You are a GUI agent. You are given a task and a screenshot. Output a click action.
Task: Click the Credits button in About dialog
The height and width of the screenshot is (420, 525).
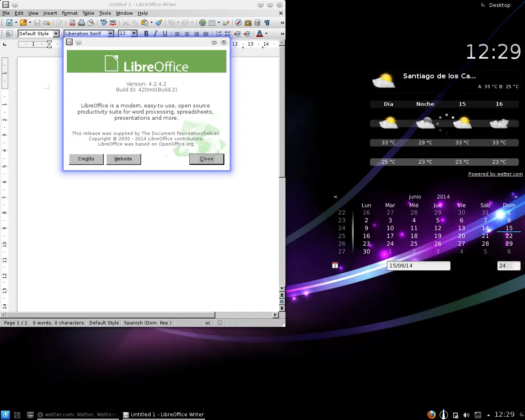point(86,159)
